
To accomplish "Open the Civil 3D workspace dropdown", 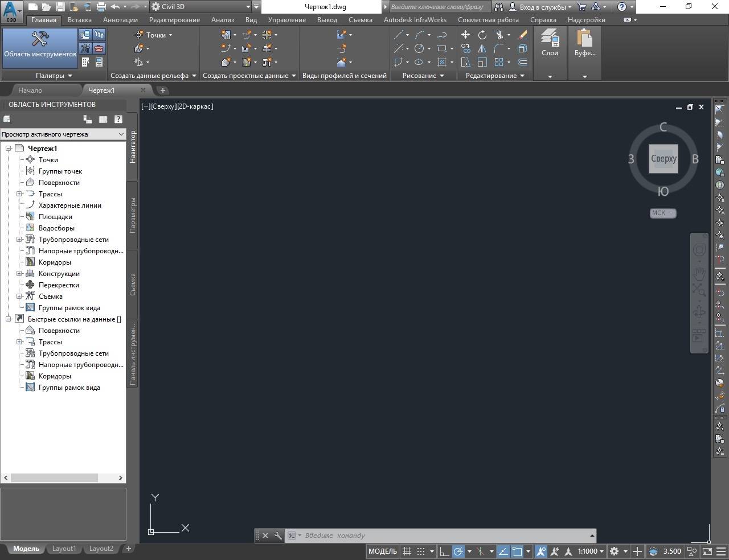I will (x=200, y=7).
